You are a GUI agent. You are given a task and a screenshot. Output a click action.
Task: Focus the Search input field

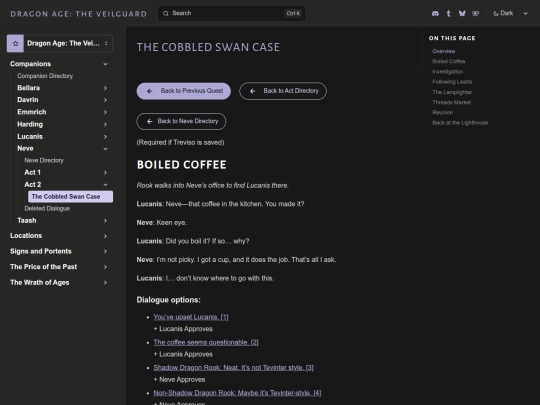(x=231, y=13)
